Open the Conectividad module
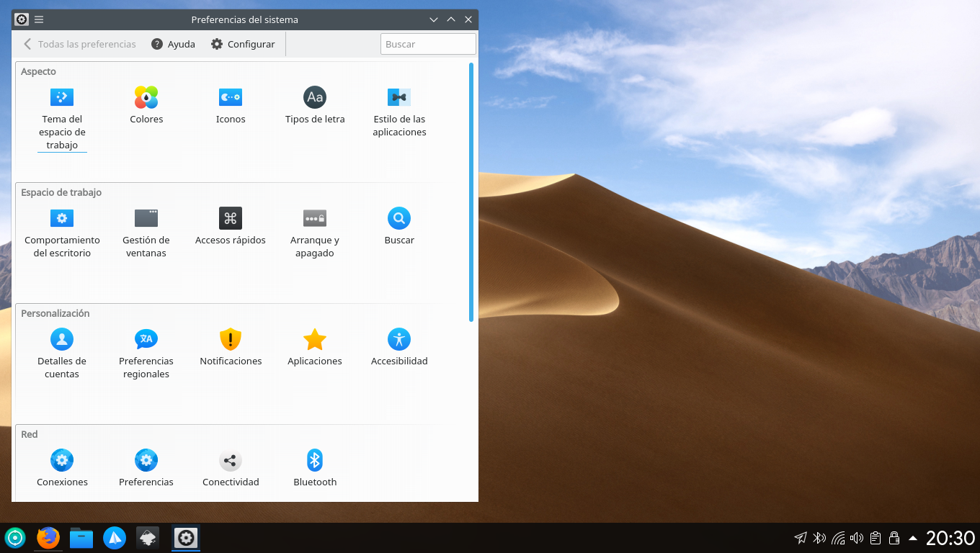This screenshot has width=980, height=553. [x=231, y=468]
